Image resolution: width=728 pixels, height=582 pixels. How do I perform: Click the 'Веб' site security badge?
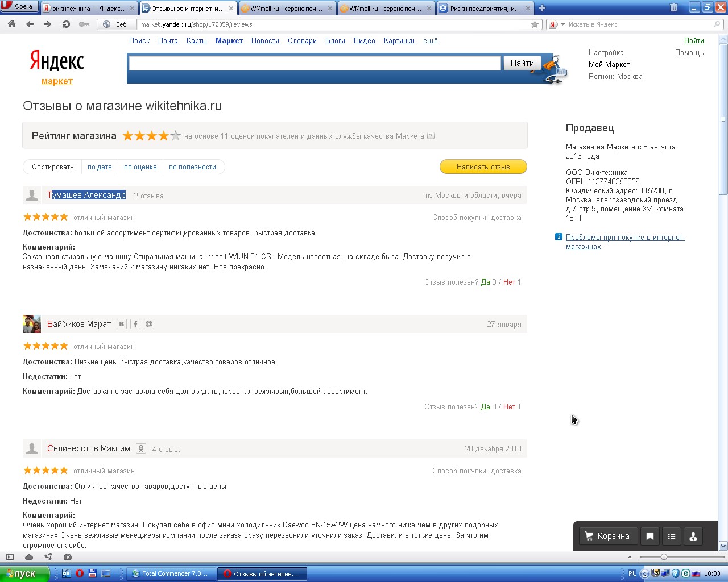point(116,24)
